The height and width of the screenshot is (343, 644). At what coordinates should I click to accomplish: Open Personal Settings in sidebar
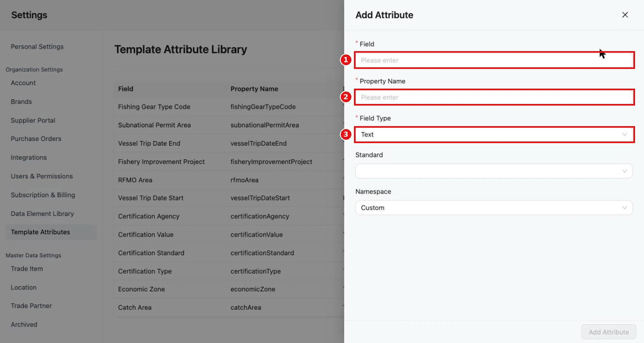[x=37, y=46]
